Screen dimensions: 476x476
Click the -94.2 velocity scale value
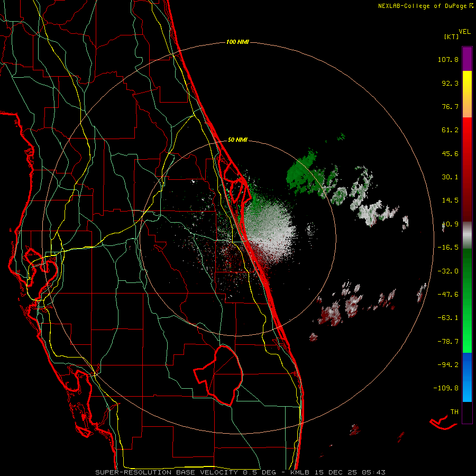click(448, 365)
